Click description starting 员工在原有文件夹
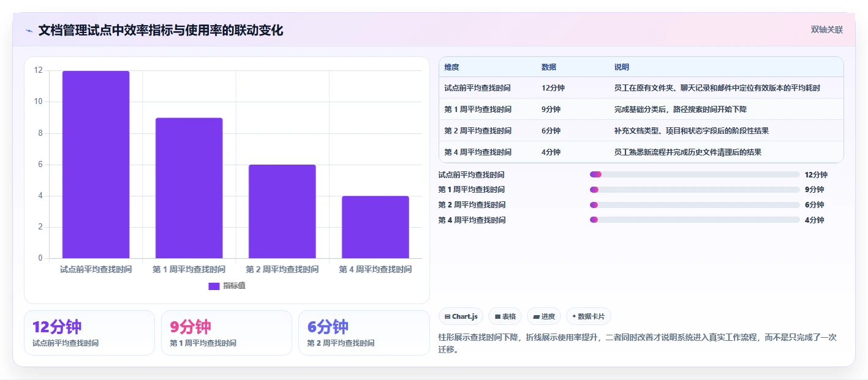Viewport: 868px width, 380px height. (717, 88)
